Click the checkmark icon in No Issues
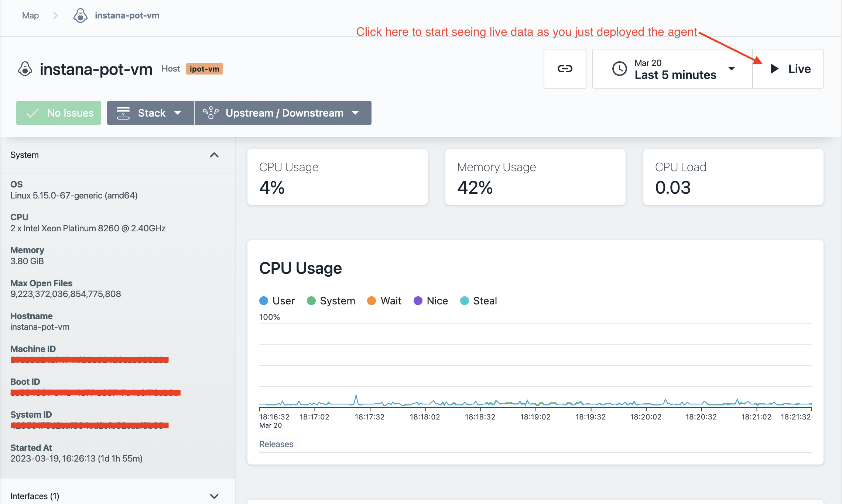This screenshot has height=504, width=842. (x=32, y=113)
